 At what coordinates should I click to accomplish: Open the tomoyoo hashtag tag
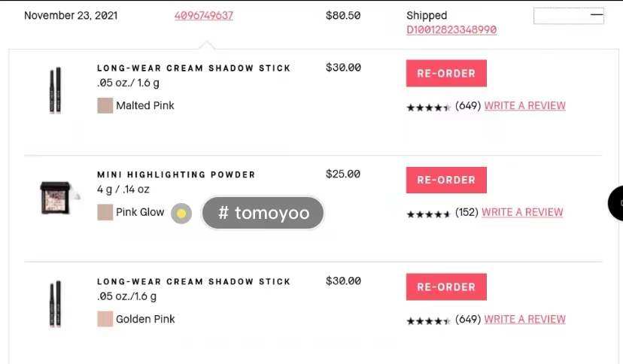pyautogui.click(x=263, y=214)
